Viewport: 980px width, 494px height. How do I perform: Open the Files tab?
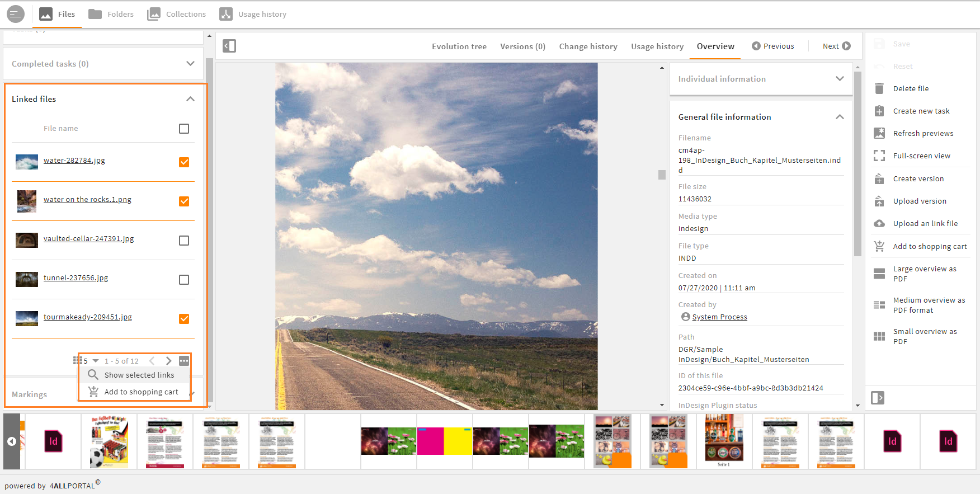coord(57,14)
